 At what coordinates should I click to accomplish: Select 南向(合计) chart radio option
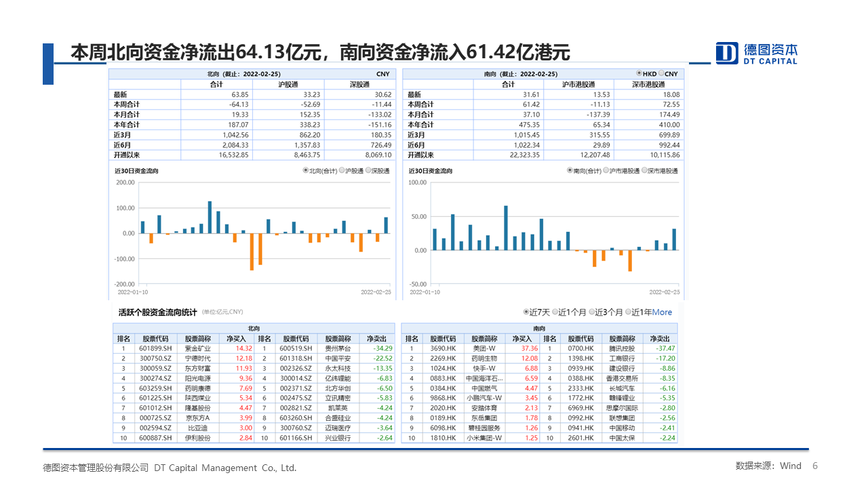point(570,171)
